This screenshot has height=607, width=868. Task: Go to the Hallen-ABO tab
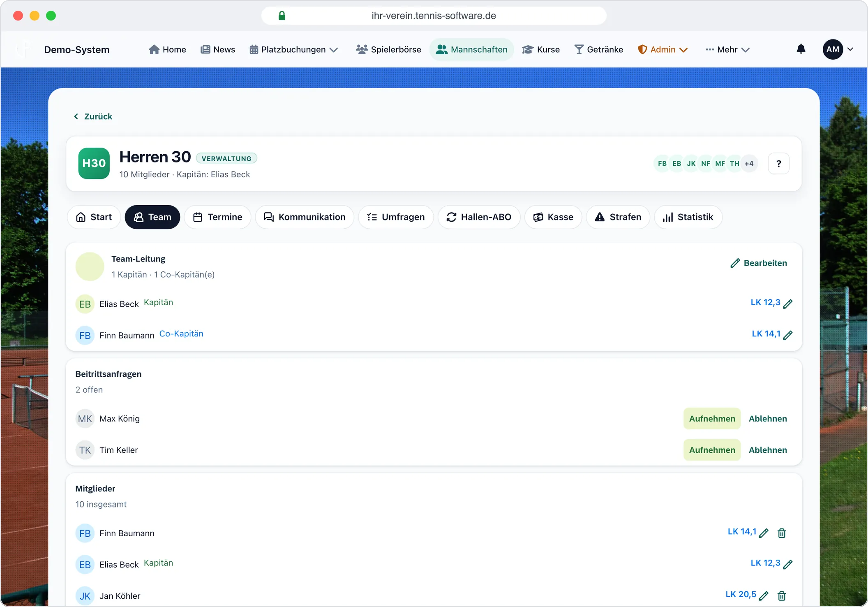(479, 217)
